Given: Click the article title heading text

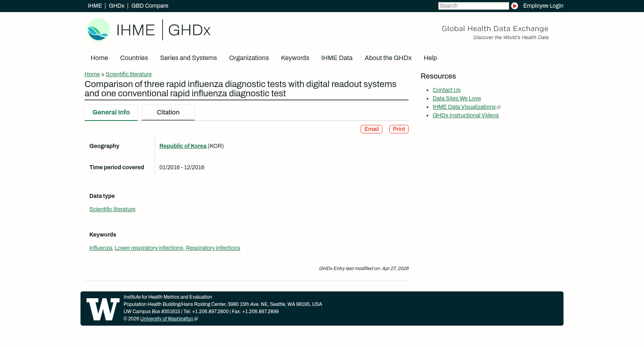Looking at the screenshot, I should [240, 89].
